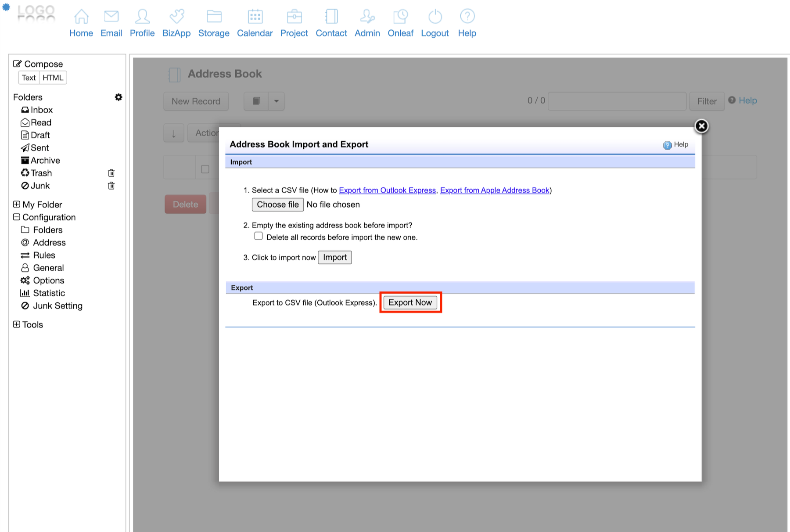This screenshot has width=790, height=532.
Task: Click the Onleaf clock icon
Action: [x=400, y=17]
